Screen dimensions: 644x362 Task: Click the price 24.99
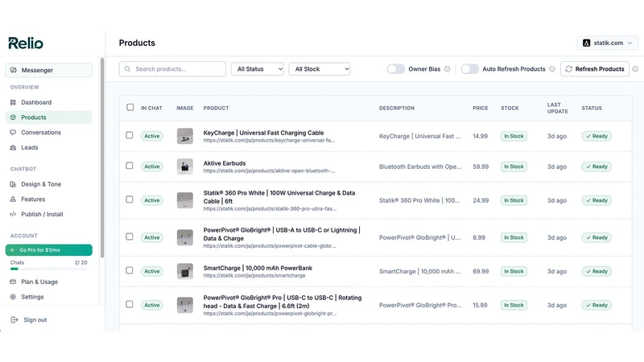click(x=481, y=200)
